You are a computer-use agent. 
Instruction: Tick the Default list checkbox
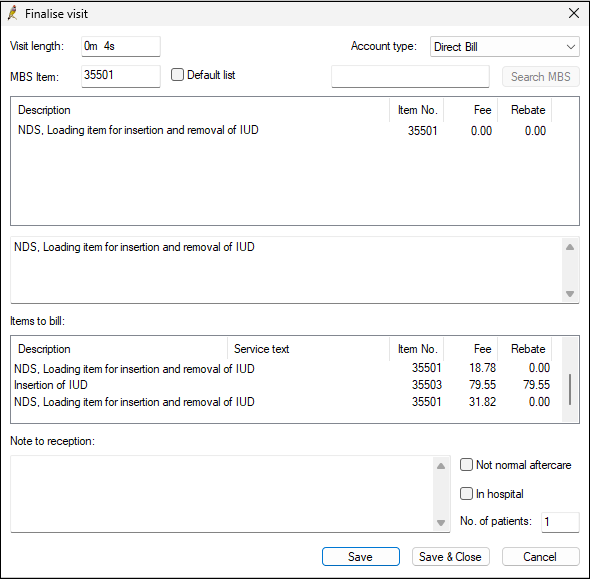(x=177, y=74)
